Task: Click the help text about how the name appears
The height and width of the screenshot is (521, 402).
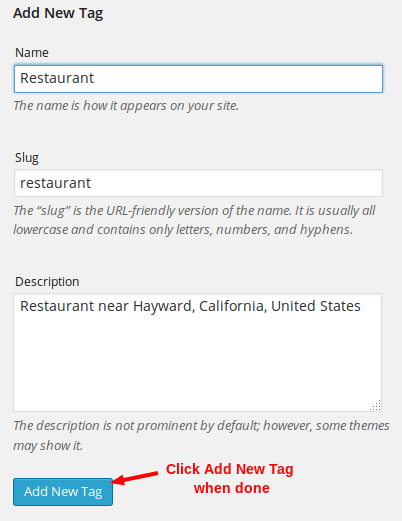Action: [126, 106]
